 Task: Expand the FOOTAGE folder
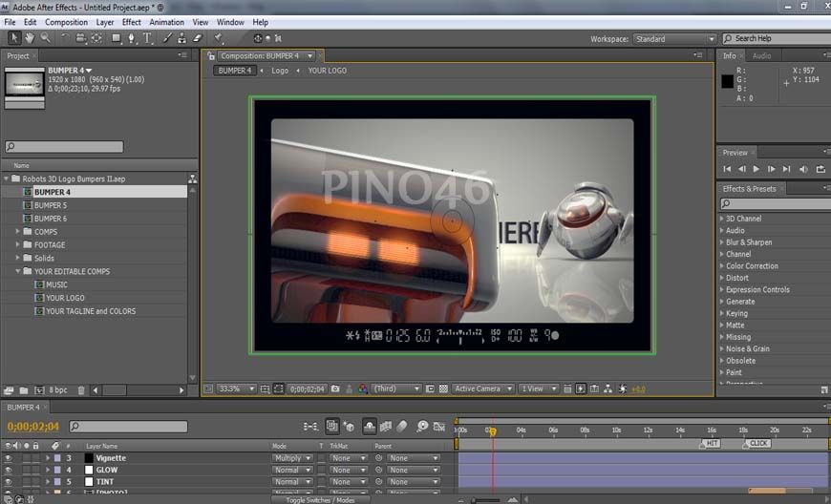[x=17, y=244]
